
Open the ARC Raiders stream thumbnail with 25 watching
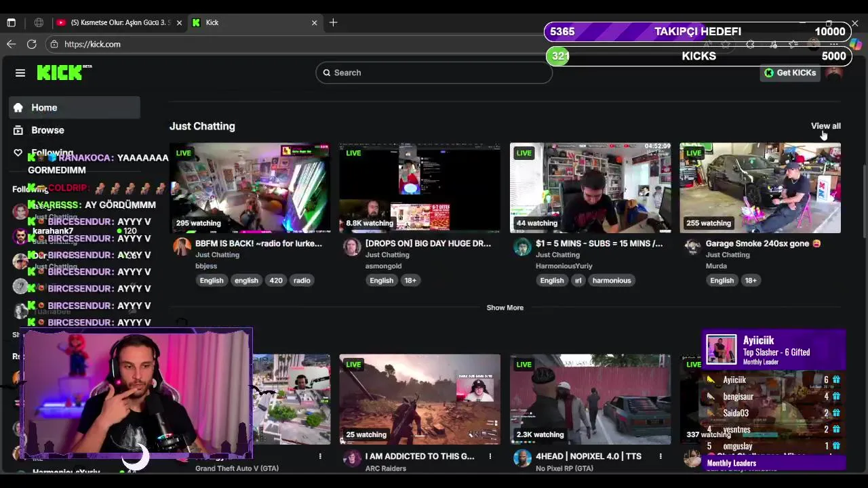[420, 399]
